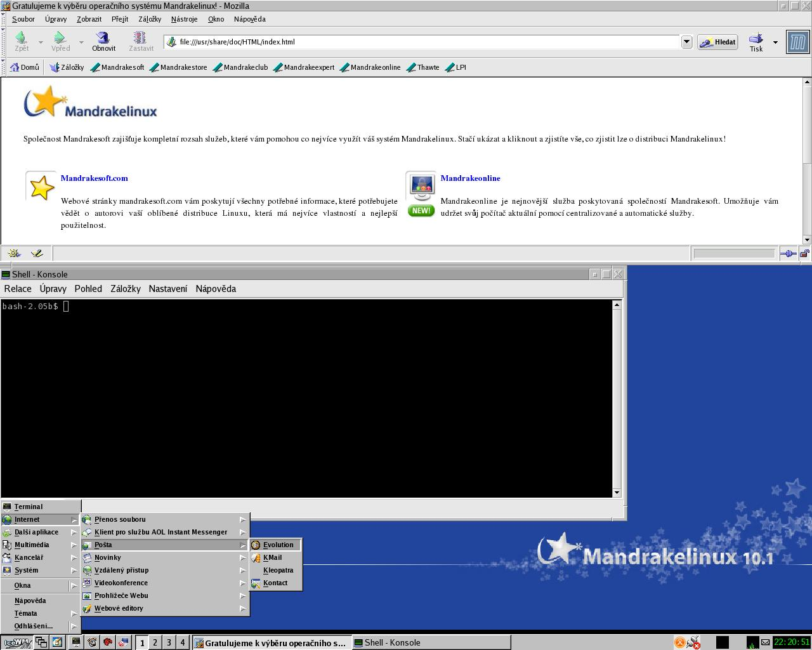The width and height of the screenshot is (812, 650).
Task: Activate the Gratulujeme Mozilla taskbar button
Action: (x=272, y=642)
